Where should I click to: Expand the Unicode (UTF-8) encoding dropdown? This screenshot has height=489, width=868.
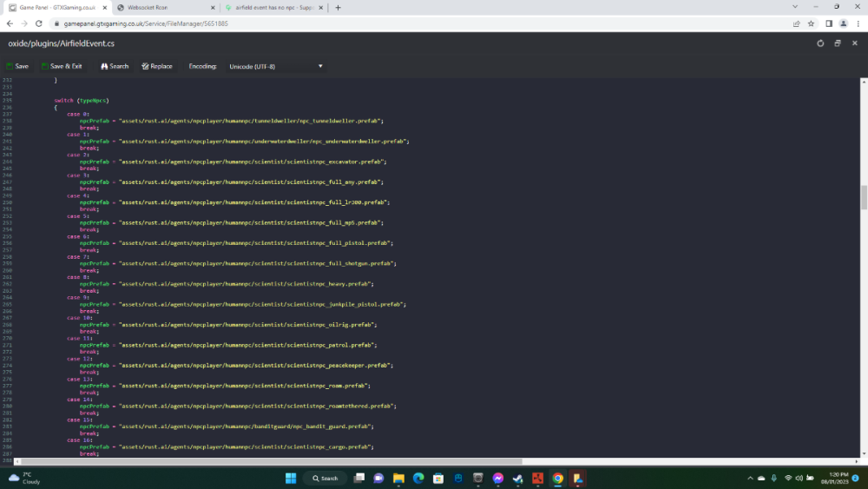coord(276,67)
